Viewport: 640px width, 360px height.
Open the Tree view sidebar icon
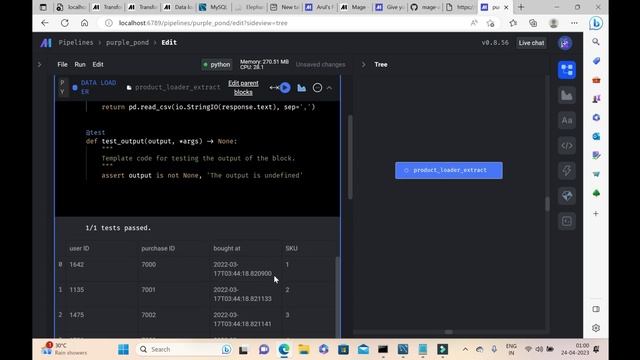pyautogui.click(x=567, y=70)
